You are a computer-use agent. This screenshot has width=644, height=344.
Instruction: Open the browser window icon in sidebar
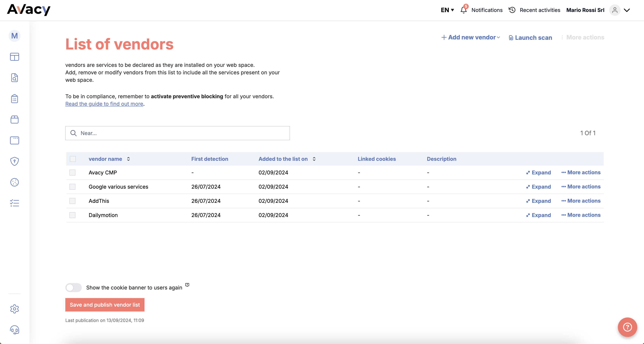(x=15, y=140)
